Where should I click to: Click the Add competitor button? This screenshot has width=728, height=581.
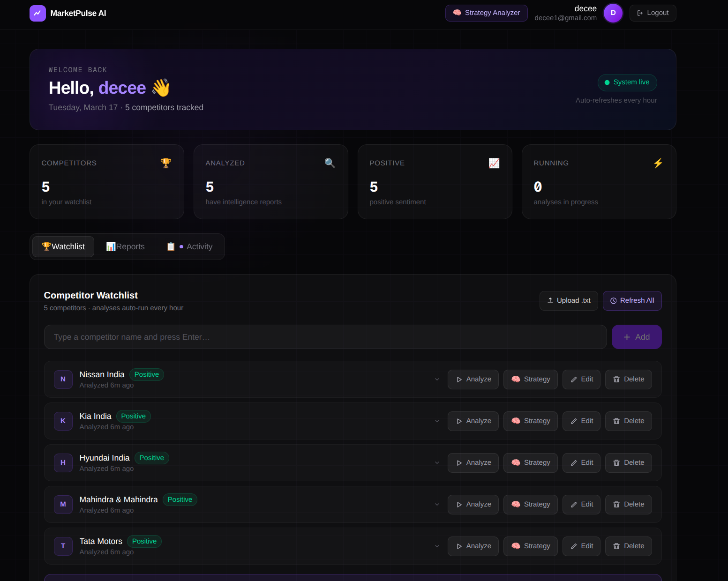point(637,337)
